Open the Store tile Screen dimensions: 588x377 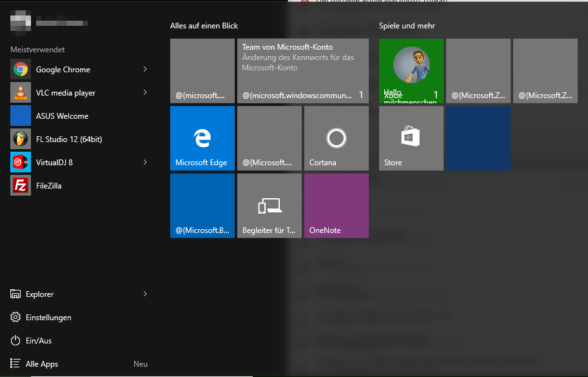(411, 138)
